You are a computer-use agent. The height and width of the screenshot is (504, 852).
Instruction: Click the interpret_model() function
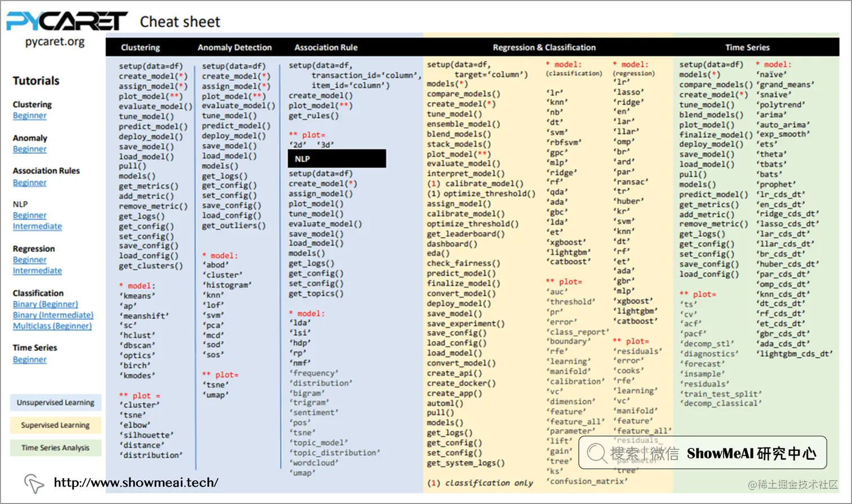465,174
